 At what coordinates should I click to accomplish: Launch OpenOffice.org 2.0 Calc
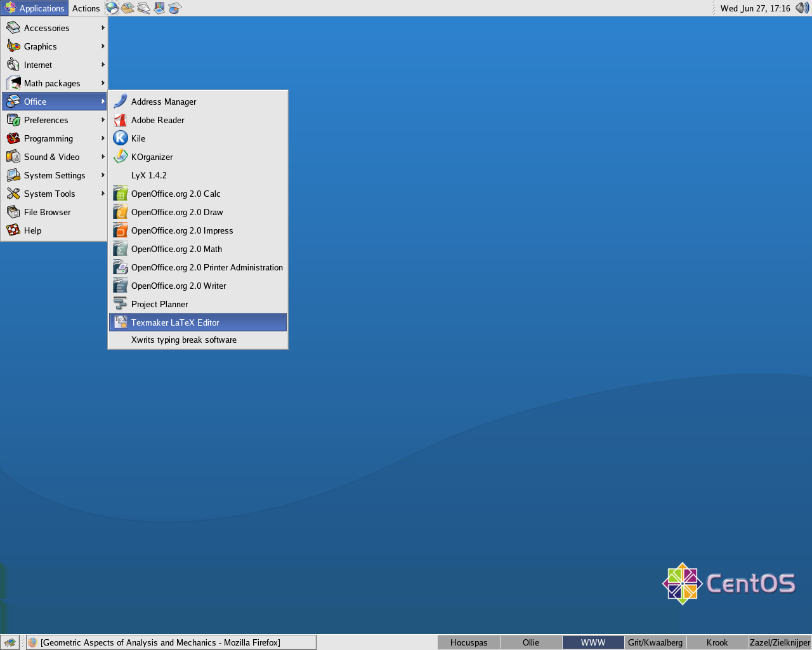click(198, 194)
